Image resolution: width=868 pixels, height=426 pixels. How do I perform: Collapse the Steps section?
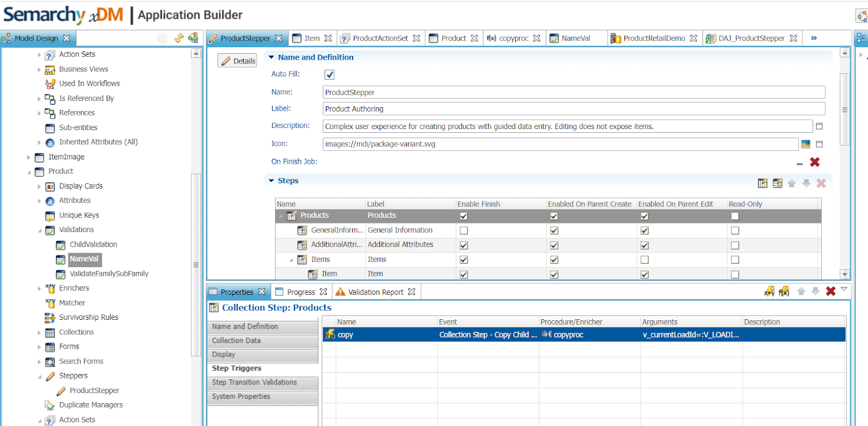(x=271, y=180)
